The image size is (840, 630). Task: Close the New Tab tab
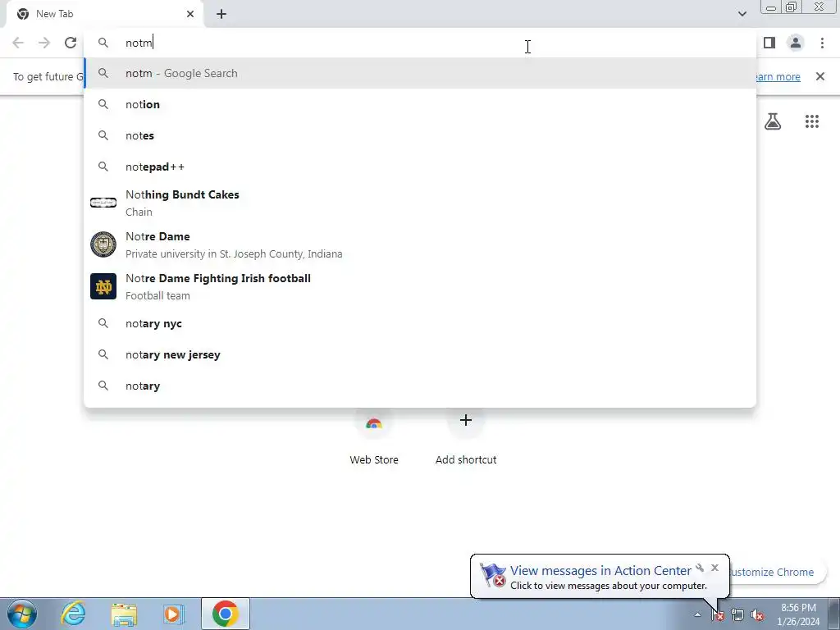(x=190, y=14)
